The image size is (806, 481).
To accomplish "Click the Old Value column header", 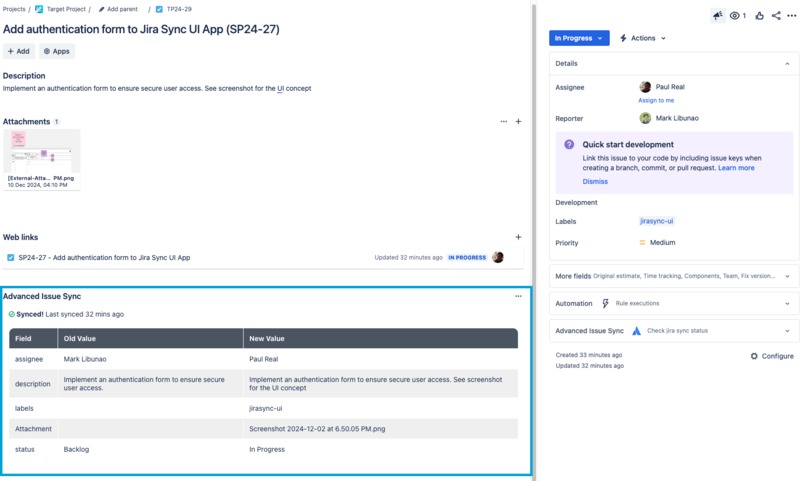I will (150, 339).
